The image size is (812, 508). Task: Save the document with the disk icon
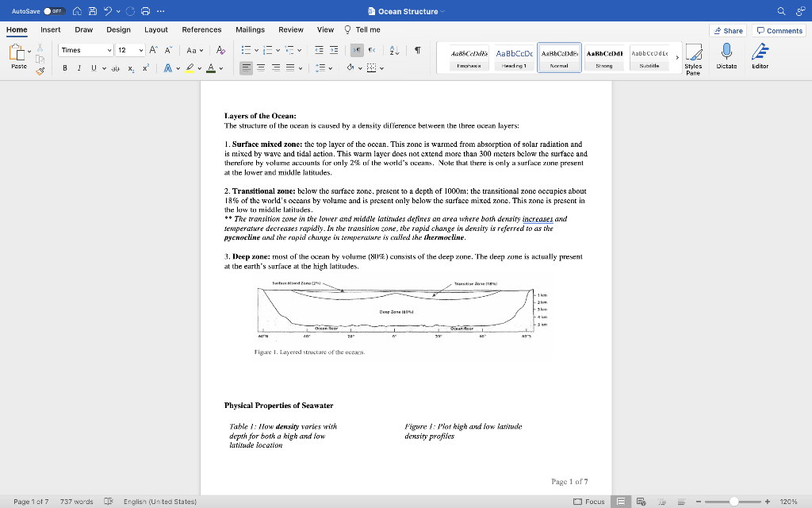(92, 11)
